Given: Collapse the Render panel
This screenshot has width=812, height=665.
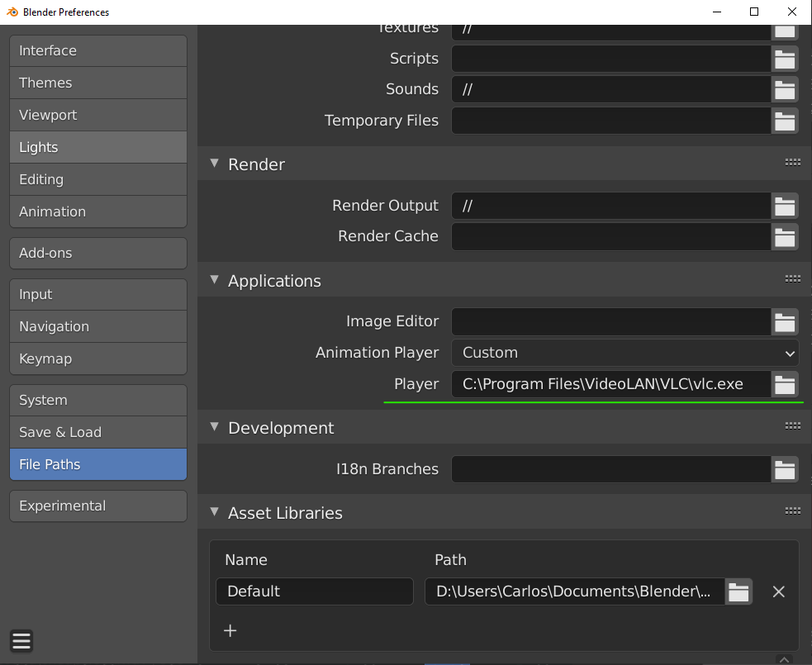Looking at the screenshot, I should (215, 164).
